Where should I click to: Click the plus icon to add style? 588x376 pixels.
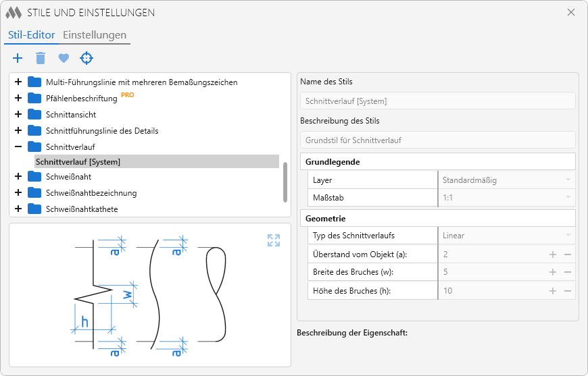coord(18,58)
